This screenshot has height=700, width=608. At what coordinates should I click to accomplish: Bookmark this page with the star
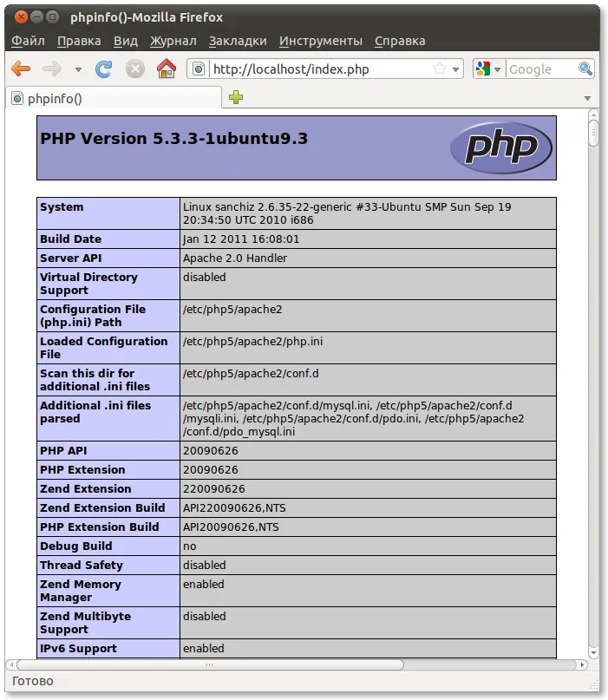click(440, 69)
